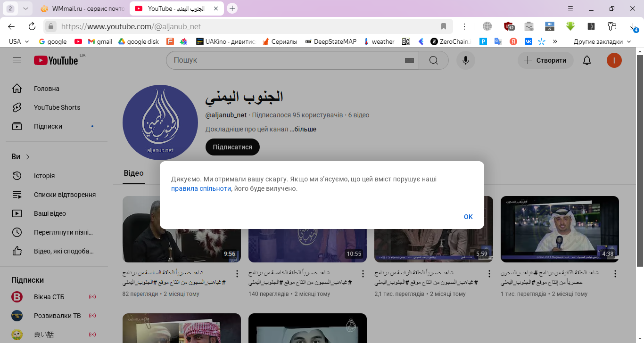
Task: Open Списки відтворення playlists
Action: click(x=57, y=195)
